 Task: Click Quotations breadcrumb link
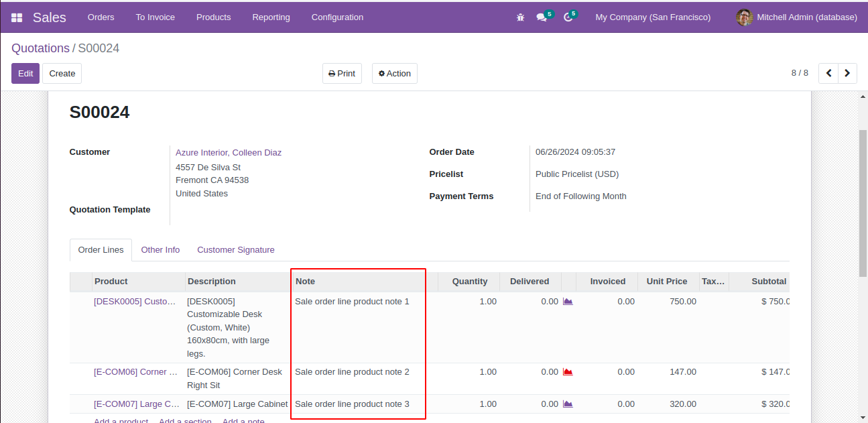[40, 48]
